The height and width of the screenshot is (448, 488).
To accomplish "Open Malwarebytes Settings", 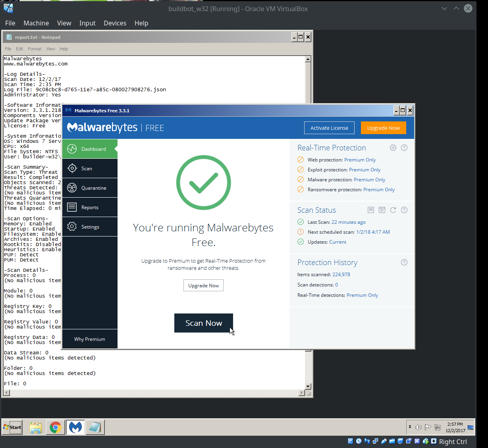I will pyautogui.click(x=91, y=227).
